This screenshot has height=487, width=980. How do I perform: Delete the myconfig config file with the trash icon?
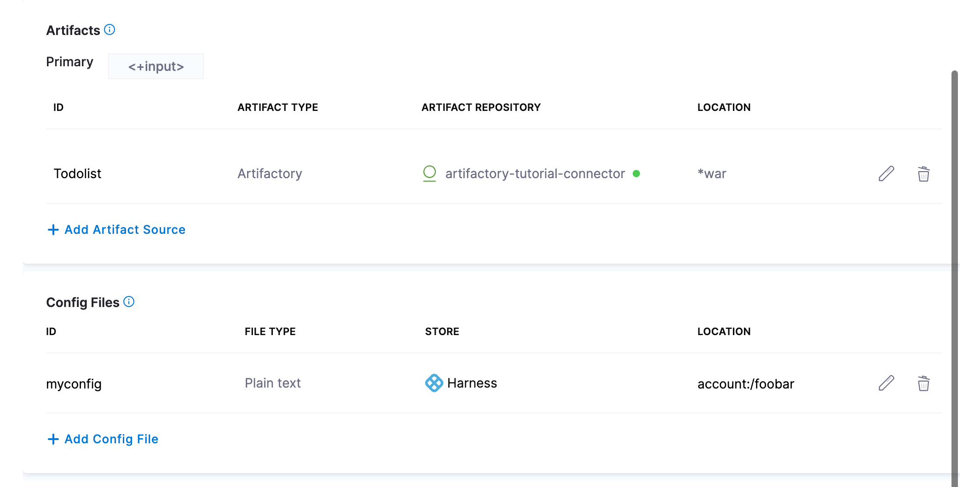point(923,383)
